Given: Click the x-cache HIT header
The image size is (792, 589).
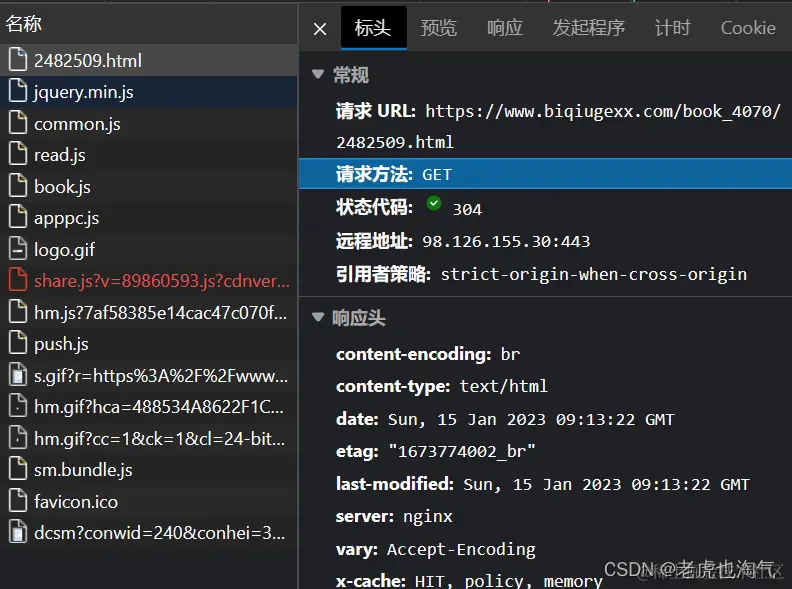Looking at the screenshot, I should (469, 581).
